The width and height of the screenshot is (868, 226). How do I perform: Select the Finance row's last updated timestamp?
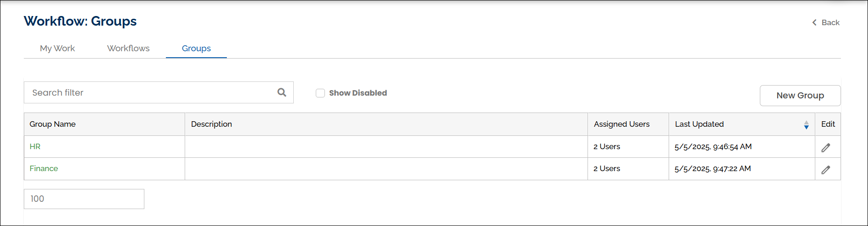[713, 168]
